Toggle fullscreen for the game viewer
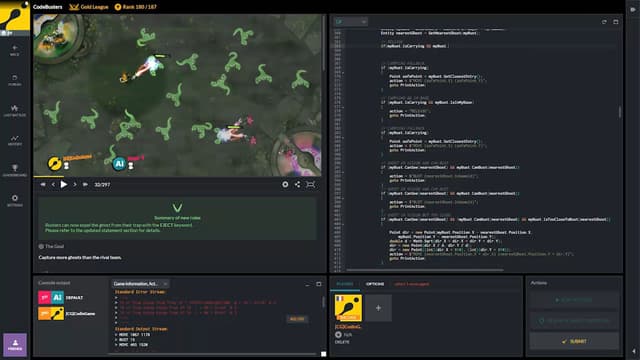Image resolution: width=640 pixels, height=360 pixels. [311, 184]
